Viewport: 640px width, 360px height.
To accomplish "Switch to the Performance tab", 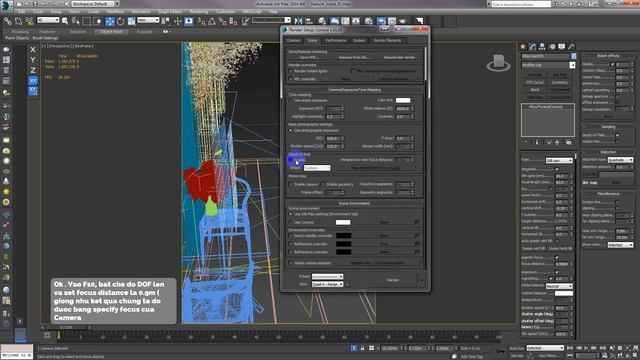I will coord(336,40).
